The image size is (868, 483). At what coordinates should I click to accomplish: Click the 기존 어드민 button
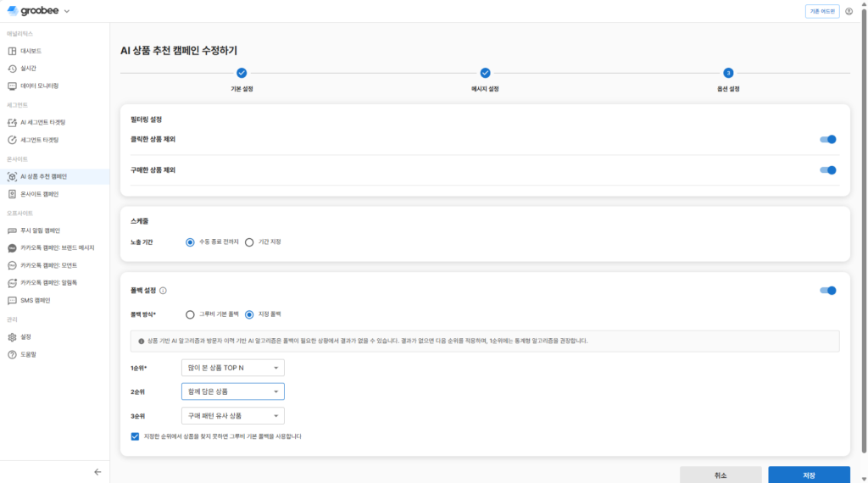tap(822, 11)
